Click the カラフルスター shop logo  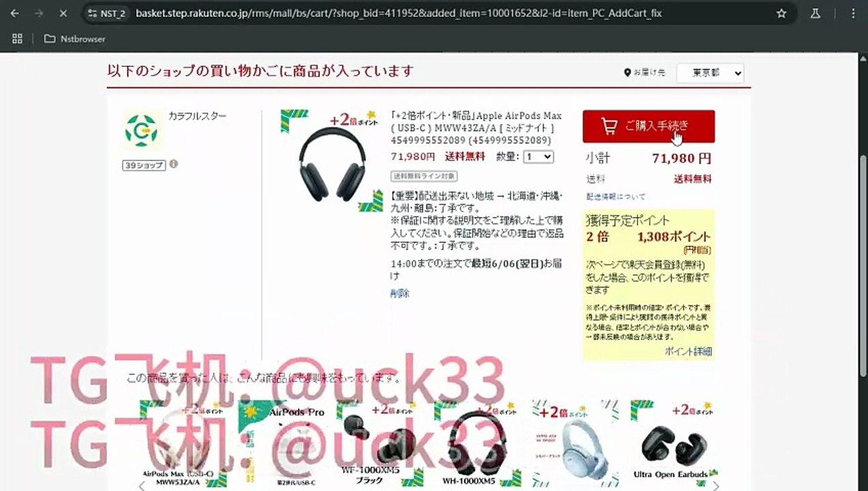(x=141, y=130)
